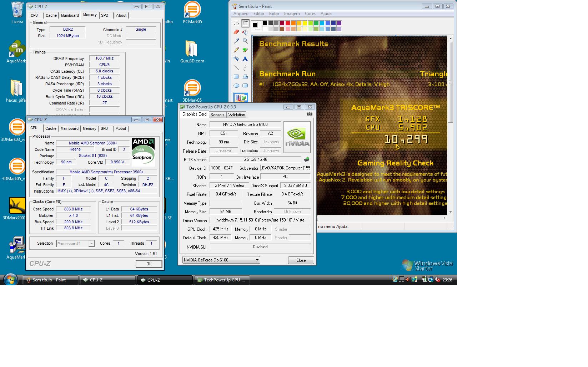Select the Rounded rectangle tool
The image size is (588, 367).
click(x=245, y=86)
